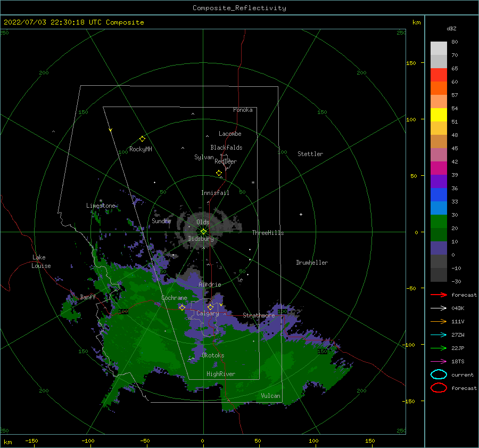Viewport: 479px width, 448px height.
Task: Click the Stettler city label
Action: tap(310, 154)
